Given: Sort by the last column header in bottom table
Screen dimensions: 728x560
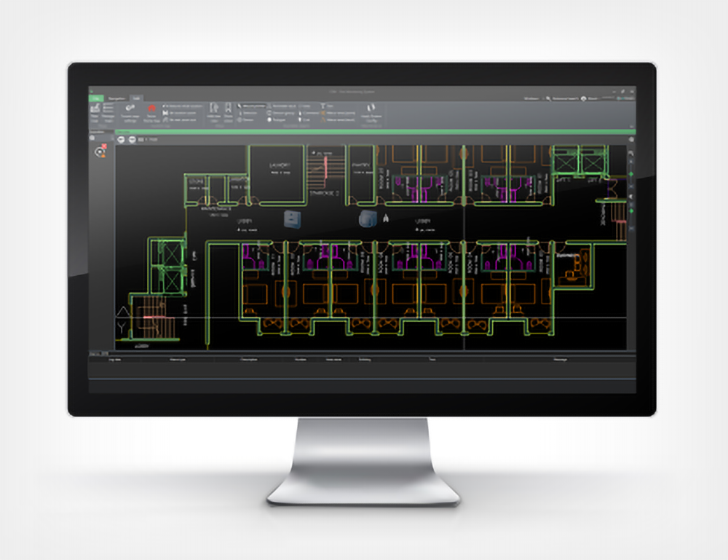Looking at the screenshot, I should tap(560, 360).
